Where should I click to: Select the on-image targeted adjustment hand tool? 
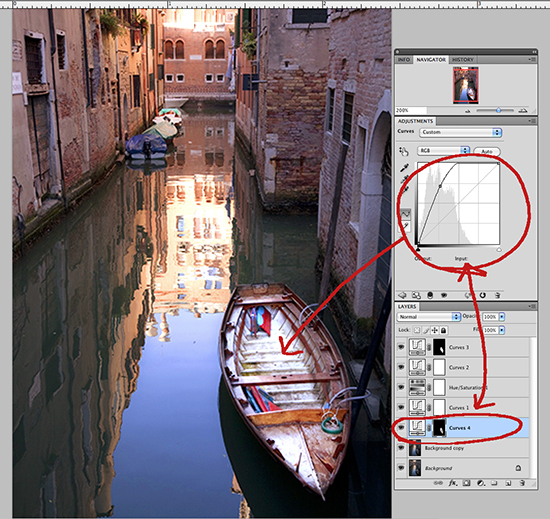tap(403, 151)
